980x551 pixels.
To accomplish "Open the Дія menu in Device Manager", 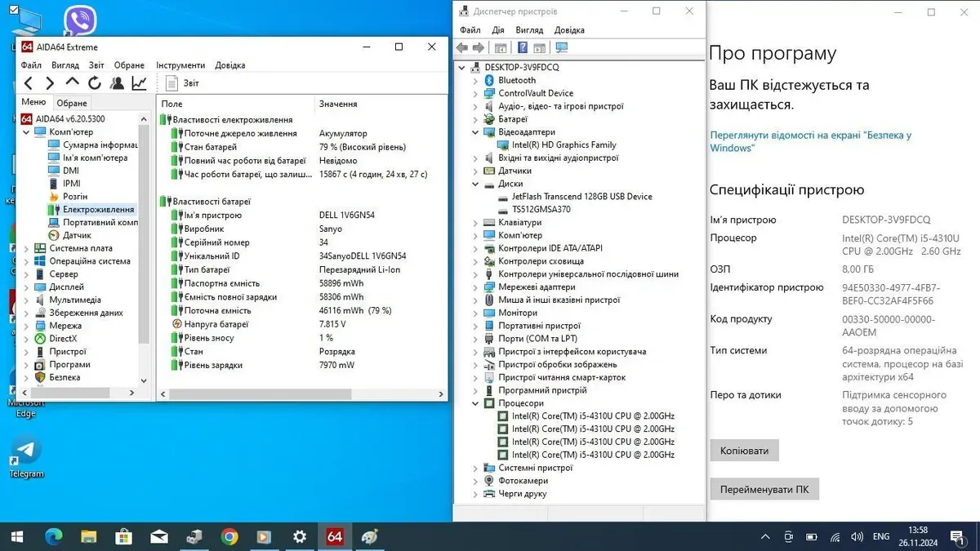I will tap(498, 30).
